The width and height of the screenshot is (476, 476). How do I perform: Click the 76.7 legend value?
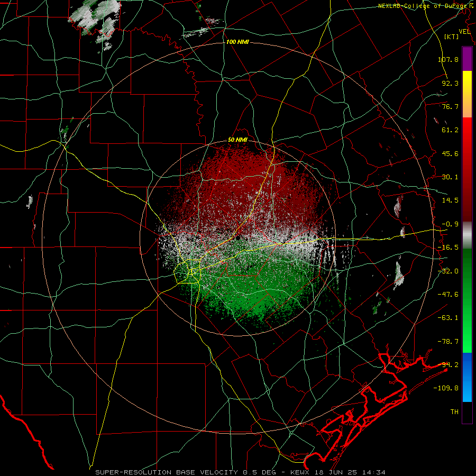click(450, 106)
